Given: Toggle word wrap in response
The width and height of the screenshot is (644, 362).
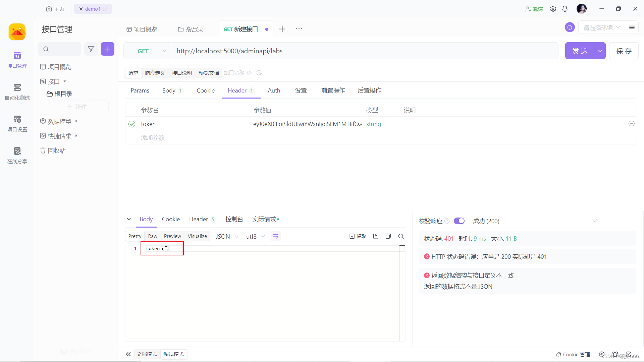Looking at the screenshot, I should (x=276, y=236).
